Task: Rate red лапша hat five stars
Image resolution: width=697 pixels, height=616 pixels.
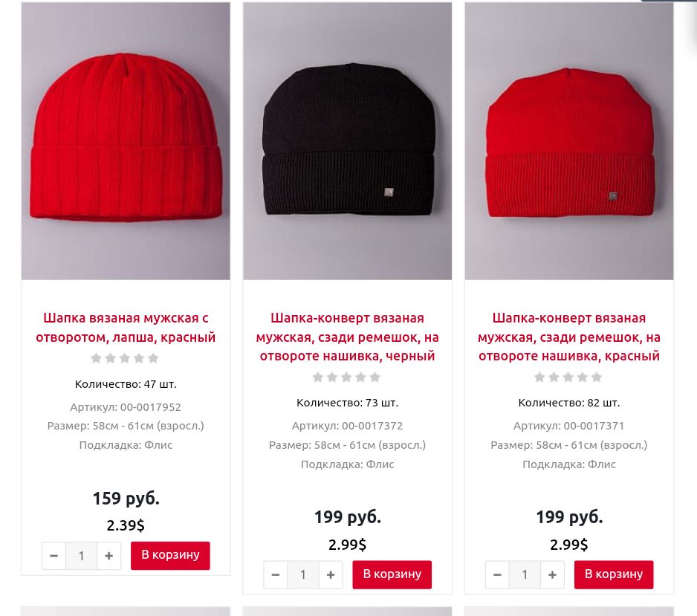Action: (x=153, y=358)
